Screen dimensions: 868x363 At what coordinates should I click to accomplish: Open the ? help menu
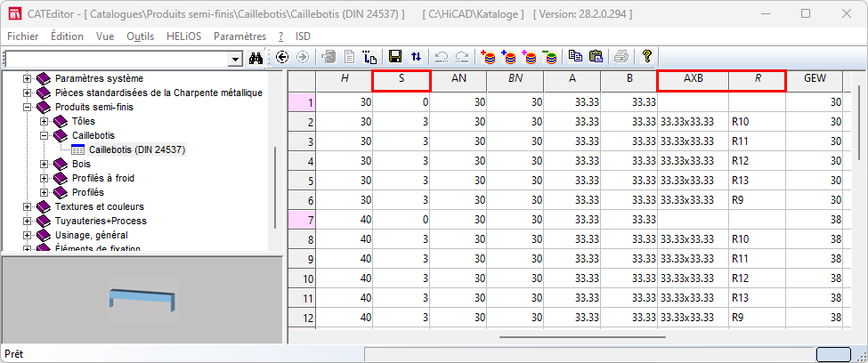point(281,36)
